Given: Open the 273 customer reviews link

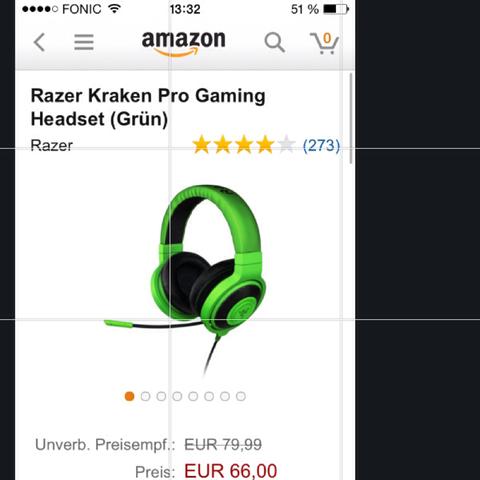Looking at the screenshot, I should pos(321,145).
